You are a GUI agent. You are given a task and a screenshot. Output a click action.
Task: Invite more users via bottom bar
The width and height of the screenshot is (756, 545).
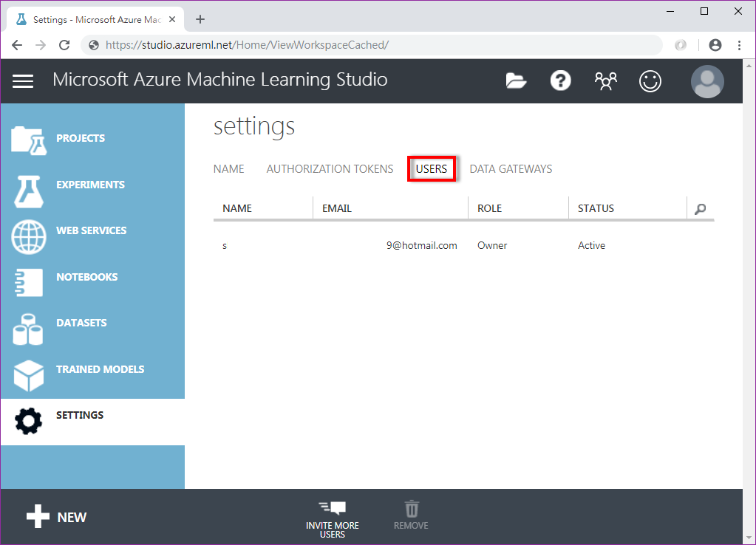pos(333,519)
